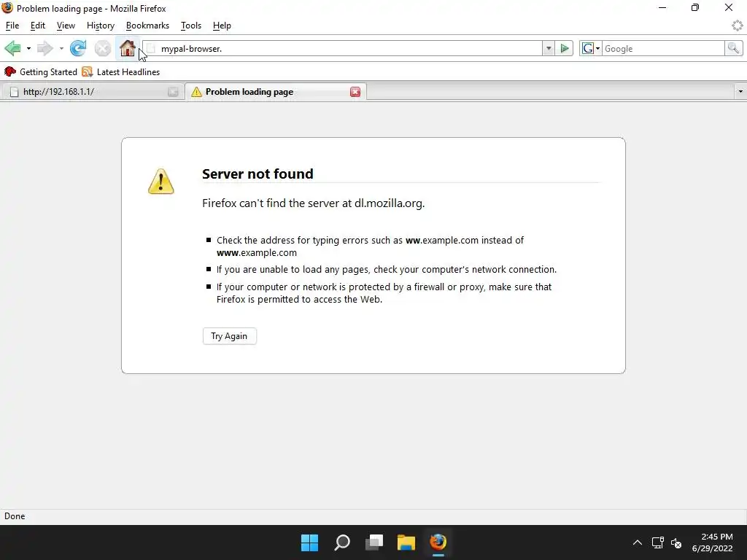Click the Try Again button
This screenshot has height=560, width=747.
click(230, 336)
